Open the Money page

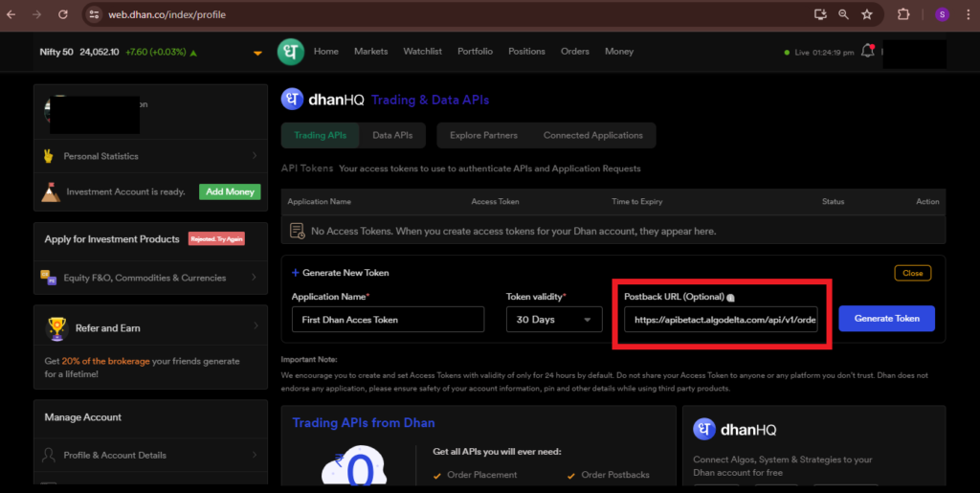[x=619, y=52]
